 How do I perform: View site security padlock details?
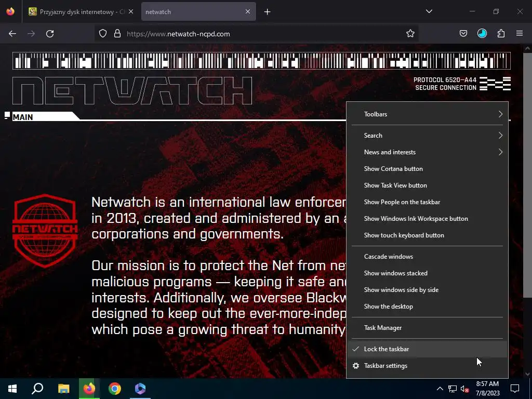click(117, 34)
